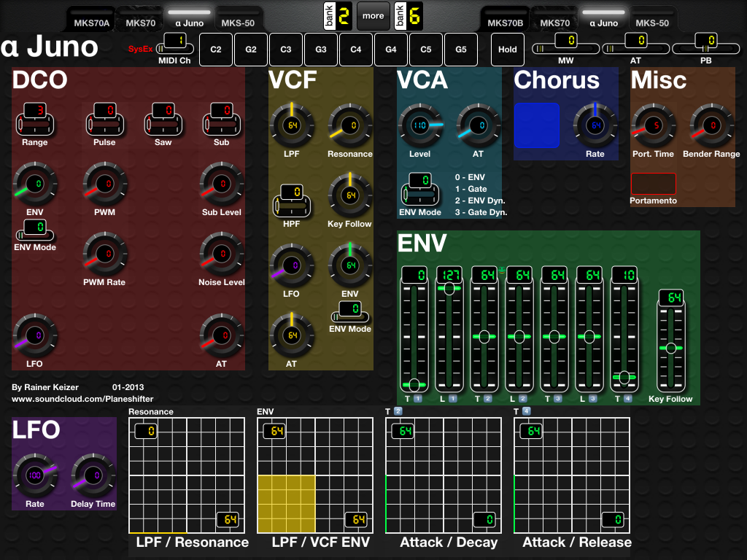Click the LFO Rate knob

click(x=35, y=475)
